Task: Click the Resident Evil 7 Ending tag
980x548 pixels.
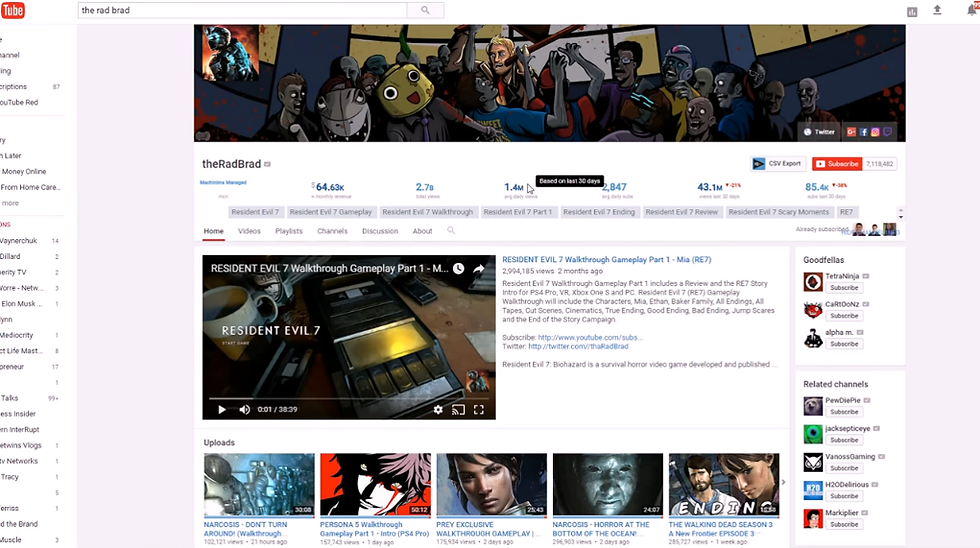Action: [x=599, y=212]
